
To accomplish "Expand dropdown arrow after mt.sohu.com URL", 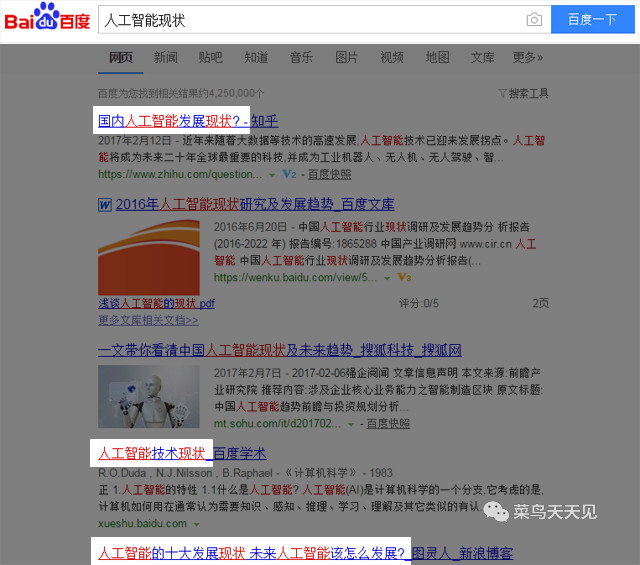I will [x=351, y=425].
